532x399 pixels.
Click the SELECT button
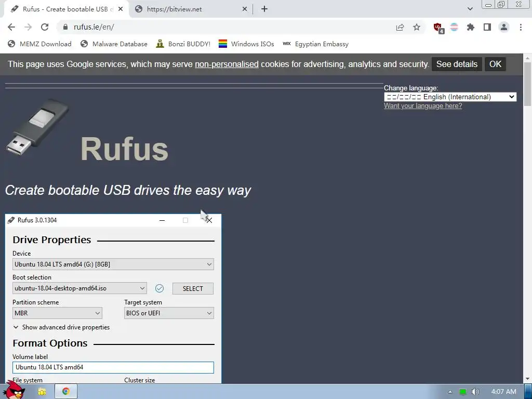tap(193, 288)
